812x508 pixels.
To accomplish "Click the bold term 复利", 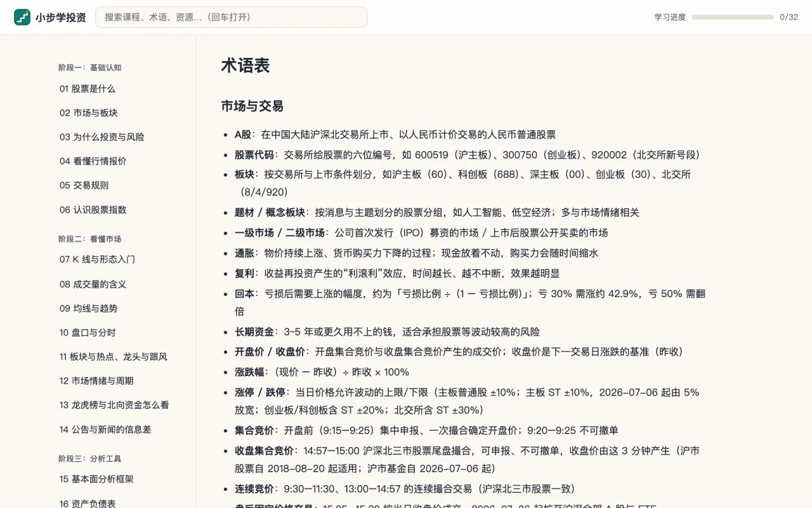I will point(245,274).
